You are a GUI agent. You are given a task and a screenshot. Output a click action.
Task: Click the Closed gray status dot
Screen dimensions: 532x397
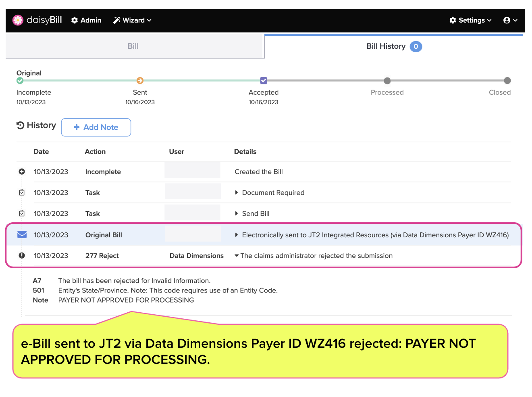coord(507,81)
